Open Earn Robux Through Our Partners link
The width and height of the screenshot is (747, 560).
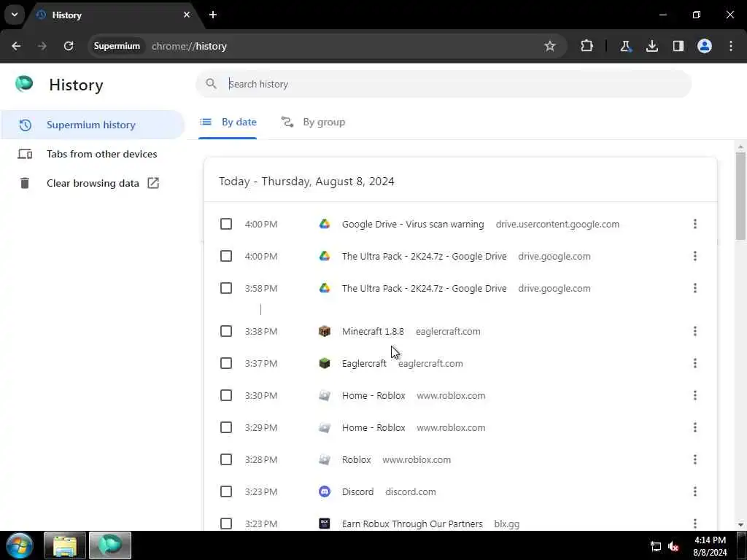[412, 524]
